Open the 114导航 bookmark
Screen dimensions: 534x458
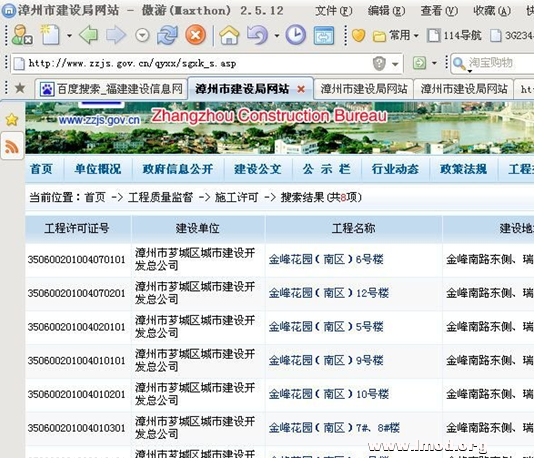[x=454, y=35]
